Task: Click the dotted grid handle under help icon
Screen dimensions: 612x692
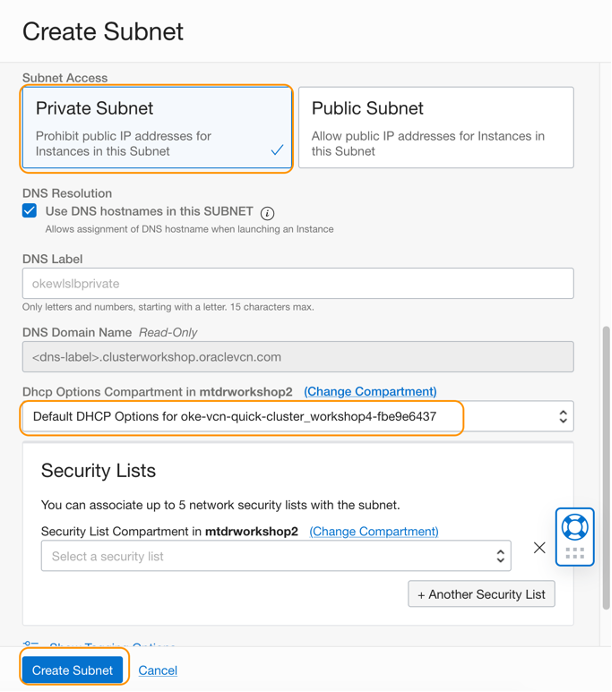Action: click(x=575, y=553)
